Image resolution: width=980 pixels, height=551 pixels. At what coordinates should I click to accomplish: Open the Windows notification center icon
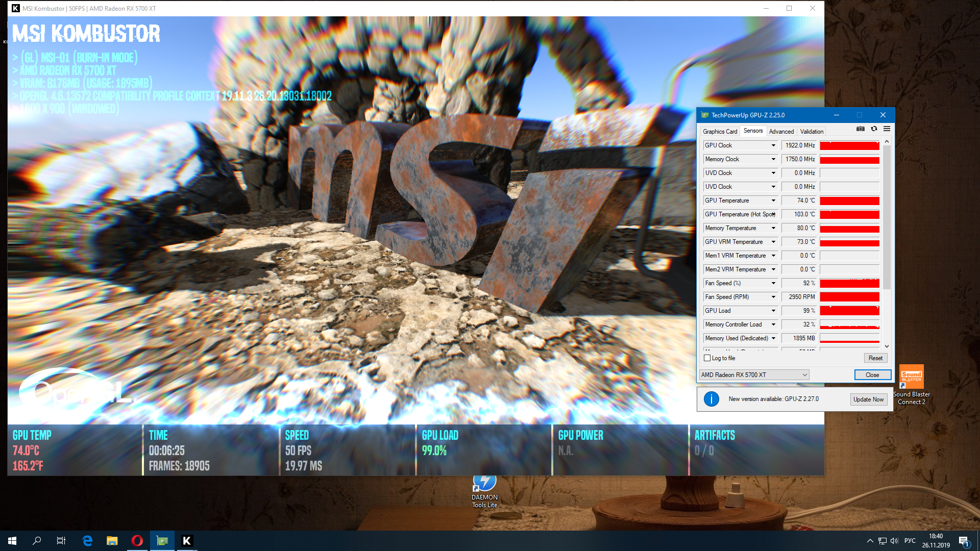(963, 541)
